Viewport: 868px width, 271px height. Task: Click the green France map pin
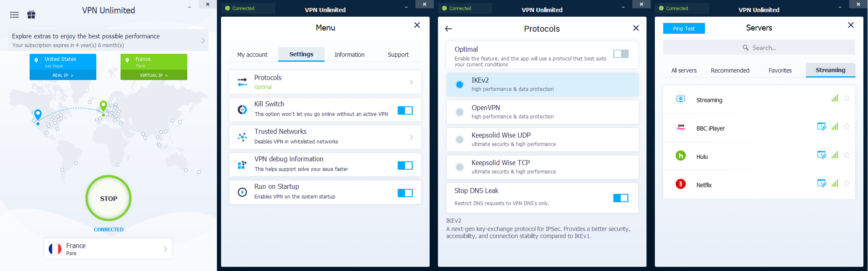[103, 105]
